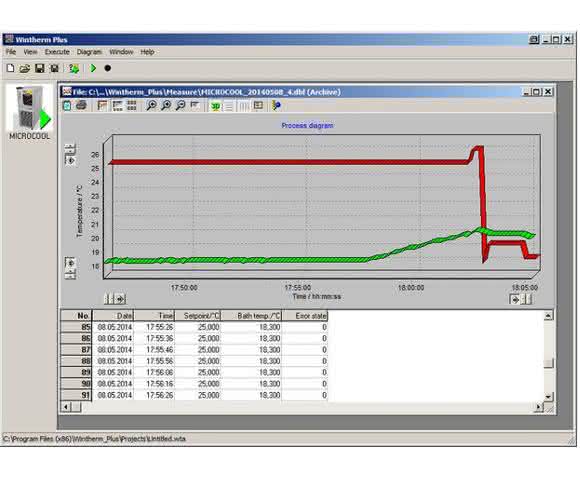Show diagram with table view
580x480 pixels.
(x=117, y=106)
